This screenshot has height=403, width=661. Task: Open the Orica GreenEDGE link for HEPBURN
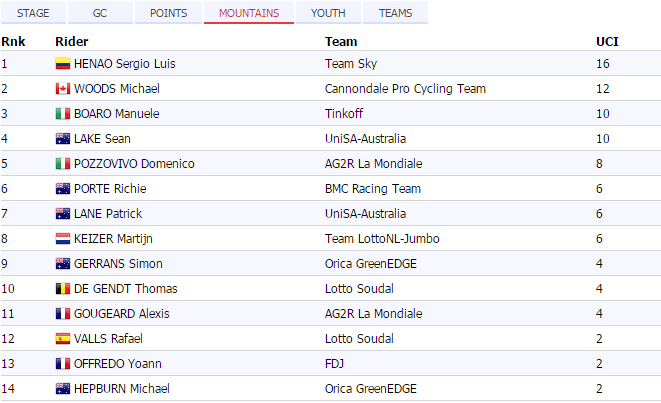371,389
